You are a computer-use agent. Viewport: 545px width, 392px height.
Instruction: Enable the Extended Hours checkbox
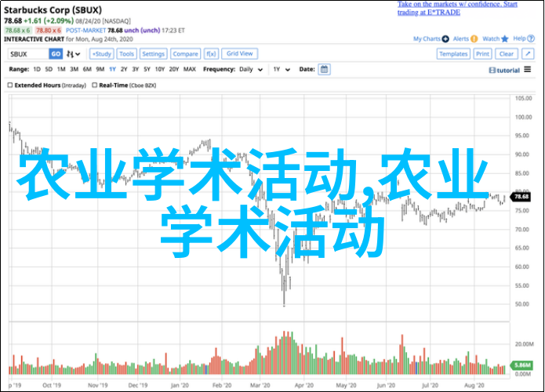click(10, 85)
